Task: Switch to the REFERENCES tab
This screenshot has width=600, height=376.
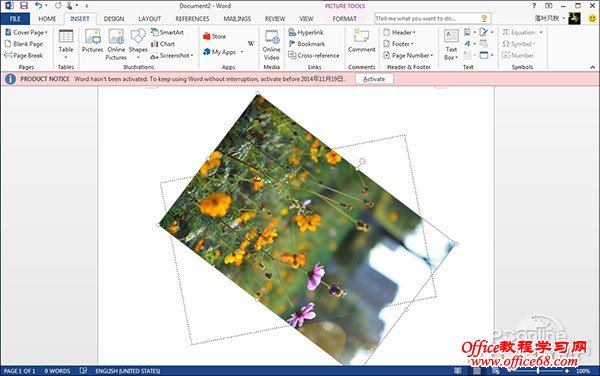Action: (x=192, y=19)
